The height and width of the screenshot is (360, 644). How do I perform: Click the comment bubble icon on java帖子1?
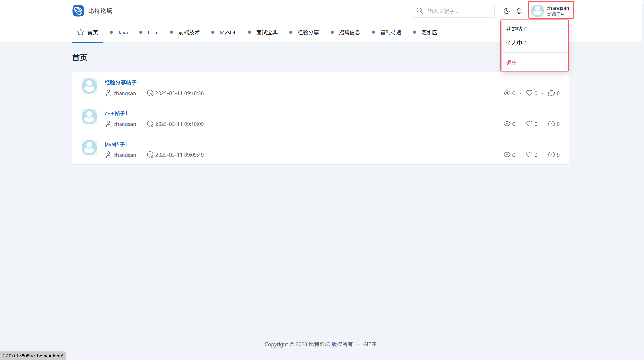[551, 155]
